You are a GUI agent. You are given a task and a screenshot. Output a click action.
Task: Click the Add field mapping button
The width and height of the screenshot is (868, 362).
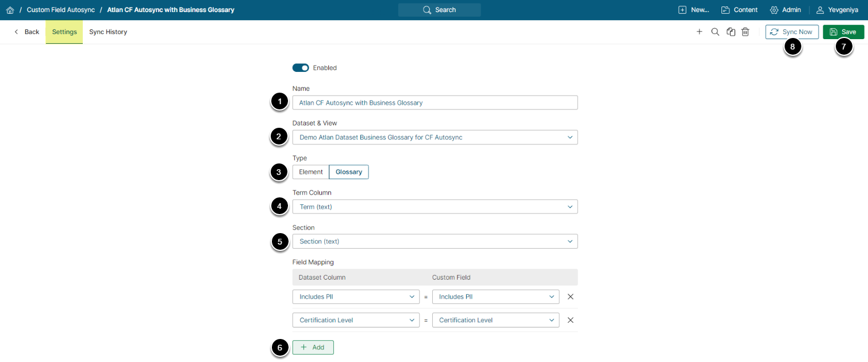coord(313,348)
